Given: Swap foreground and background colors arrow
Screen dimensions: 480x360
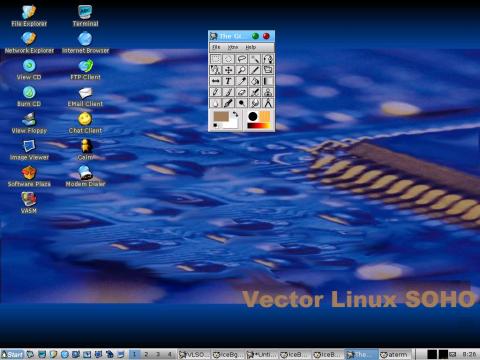Looking at the screenshot, I should [x=235, y=114].
